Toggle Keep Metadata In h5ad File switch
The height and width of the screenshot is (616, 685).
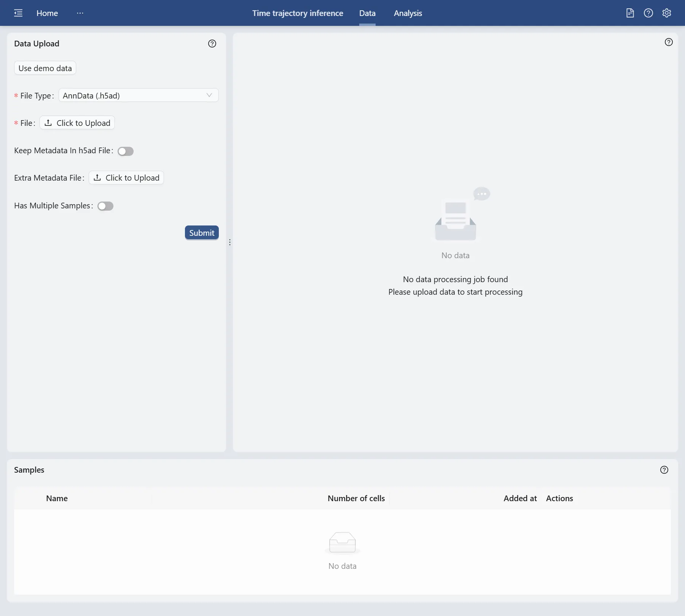coord(125,151)
